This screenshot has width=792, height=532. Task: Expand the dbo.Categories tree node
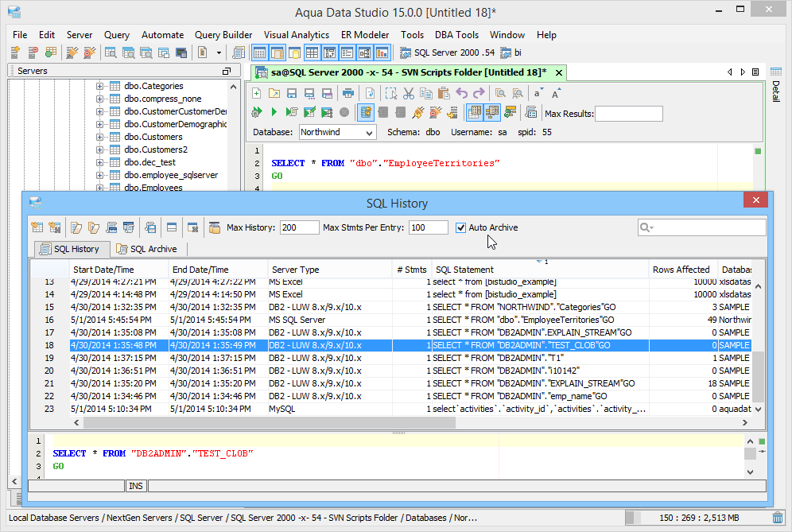tap(99, 87)
